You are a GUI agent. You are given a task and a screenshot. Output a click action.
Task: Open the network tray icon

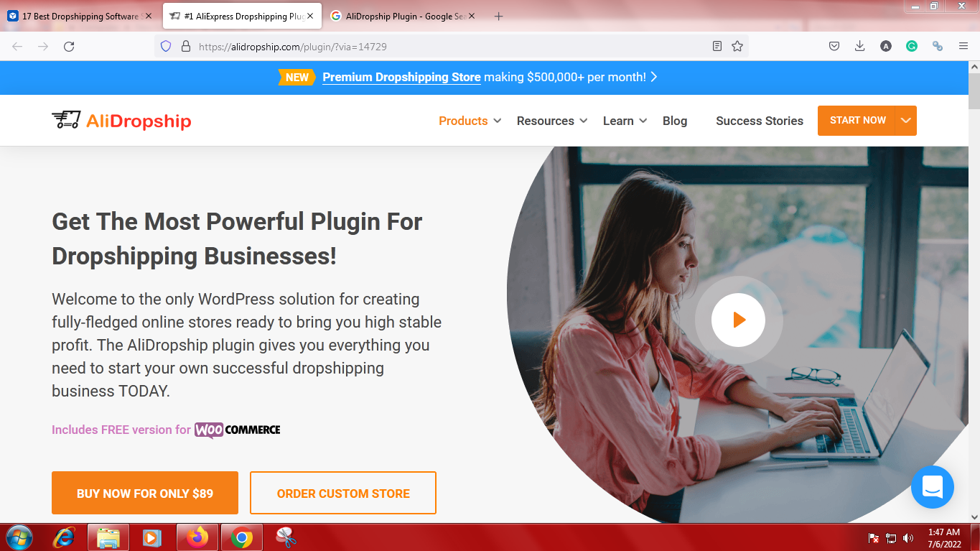coord(891,537)
